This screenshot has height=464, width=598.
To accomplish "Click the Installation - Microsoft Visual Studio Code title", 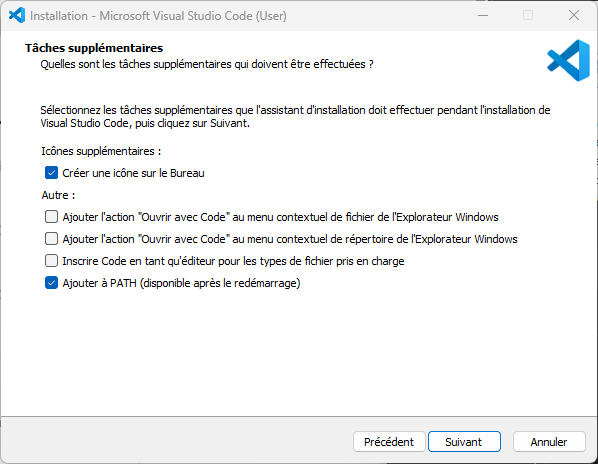I will 158,16.
